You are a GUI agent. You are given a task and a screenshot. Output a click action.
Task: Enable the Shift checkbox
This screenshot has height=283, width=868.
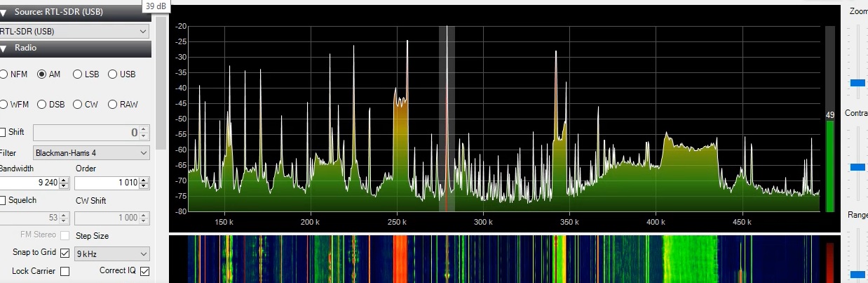pyautogui.click(x=2, y=132)
